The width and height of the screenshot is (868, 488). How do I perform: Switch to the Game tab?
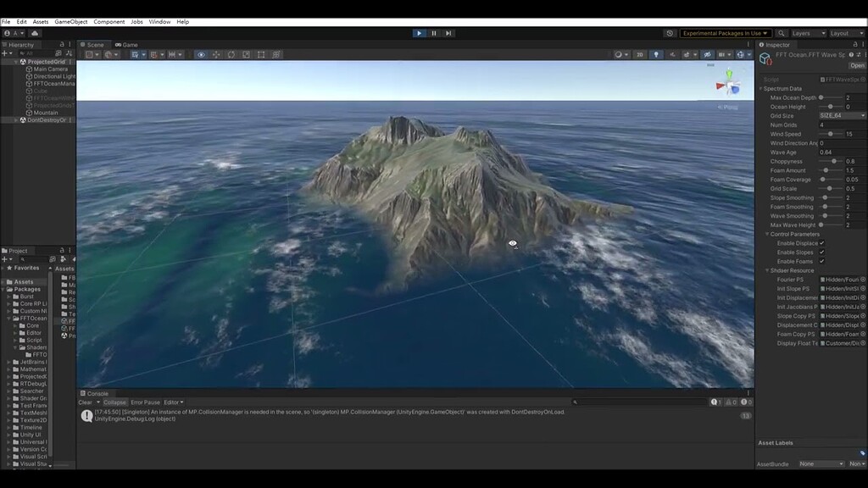tap(125, 44)
